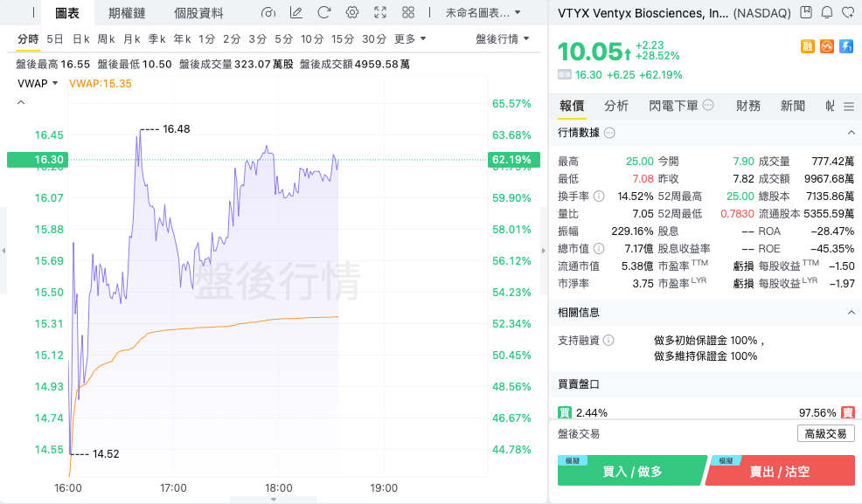This screenshot has width=862, height=504.
Task: Open the 分析 tab
Action: (x=616, y=106)
